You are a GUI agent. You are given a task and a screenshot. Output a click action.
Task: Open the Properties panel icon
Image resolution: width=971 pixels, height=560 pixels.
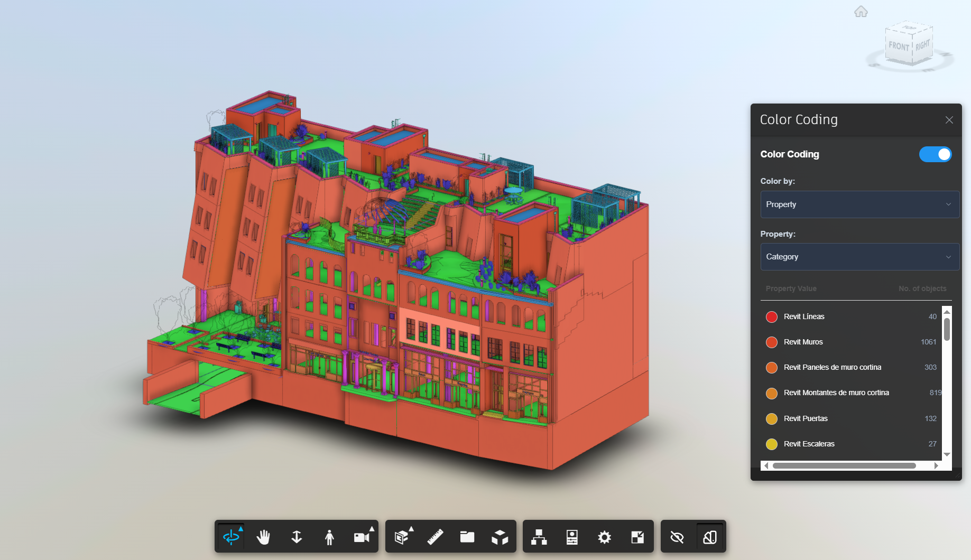pos(572,537)
